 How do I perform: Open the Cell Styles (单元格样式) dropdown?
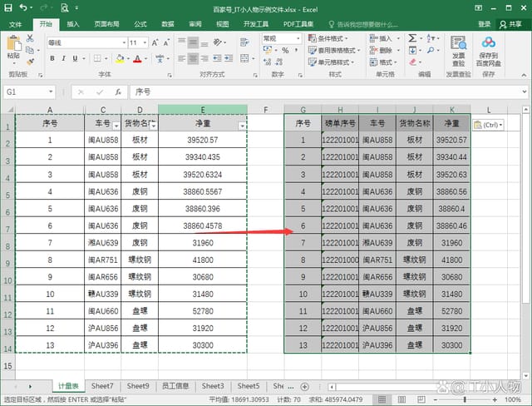(x=331, y=62)
